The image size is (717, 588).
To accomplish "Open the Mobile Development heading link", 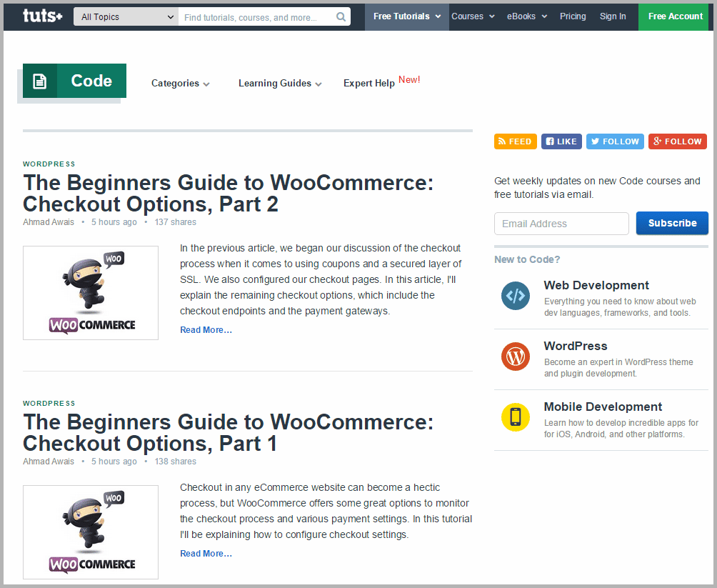I will 603,407.
